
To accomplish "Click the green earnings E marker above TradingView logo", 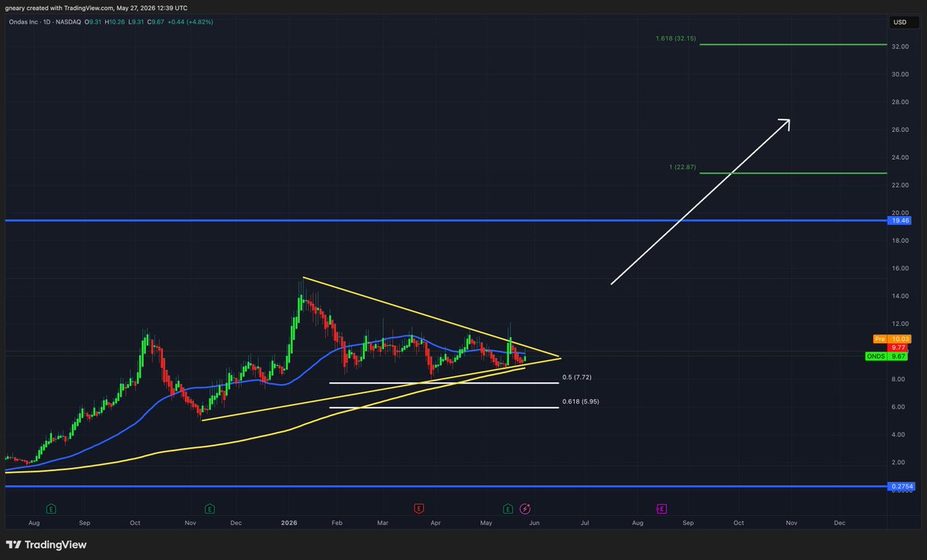I will click(x=51, y=508).
